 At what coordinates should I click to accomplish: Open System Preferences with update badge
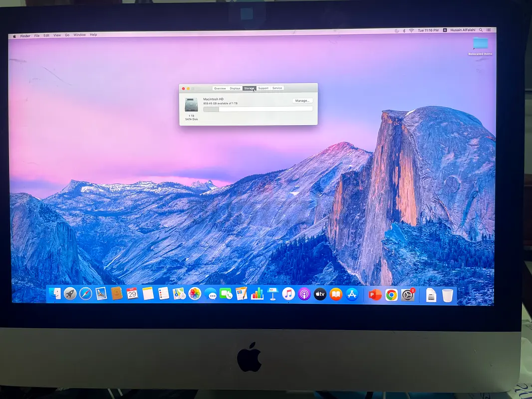click(407, 295)
